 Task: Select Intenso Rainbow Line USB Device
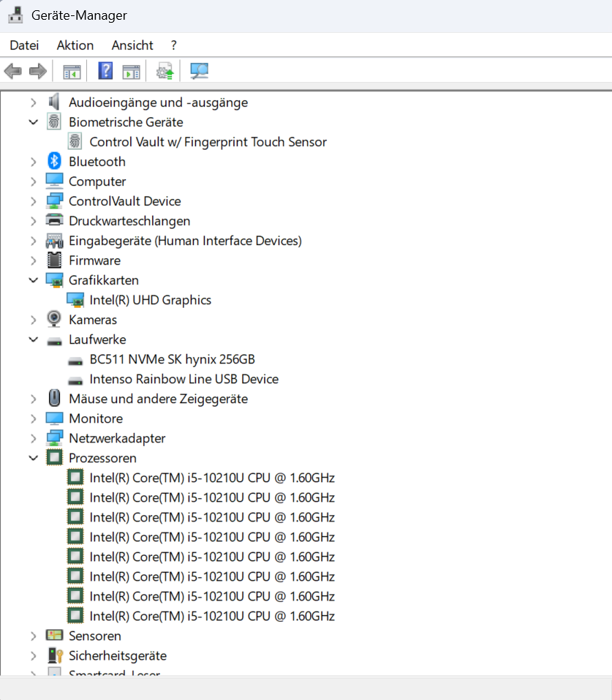(x=184, y=379)
